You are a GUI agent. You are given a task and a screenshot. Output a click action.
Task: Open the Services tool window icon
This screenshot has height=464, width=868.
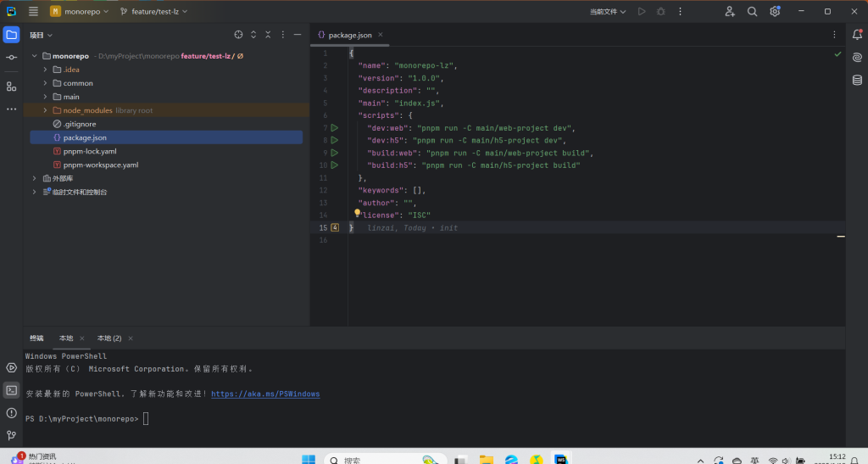click(x=11, y=367)
